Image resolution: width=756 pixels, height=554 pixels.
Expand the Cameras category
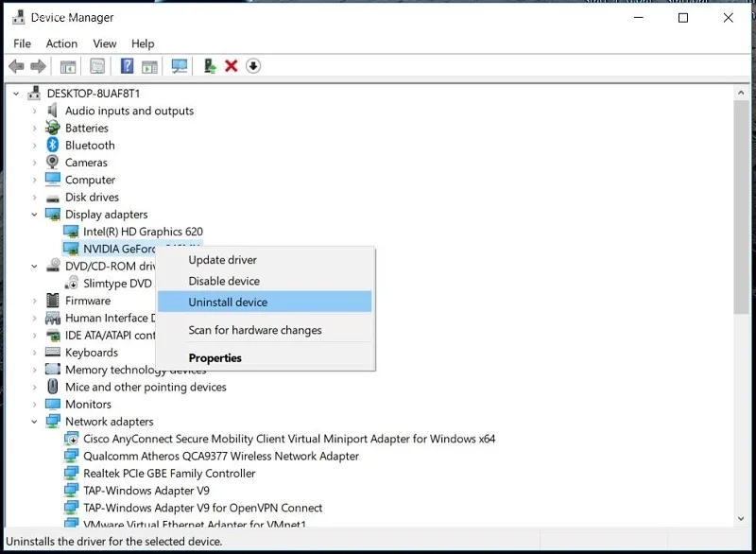tap(34, 163)
